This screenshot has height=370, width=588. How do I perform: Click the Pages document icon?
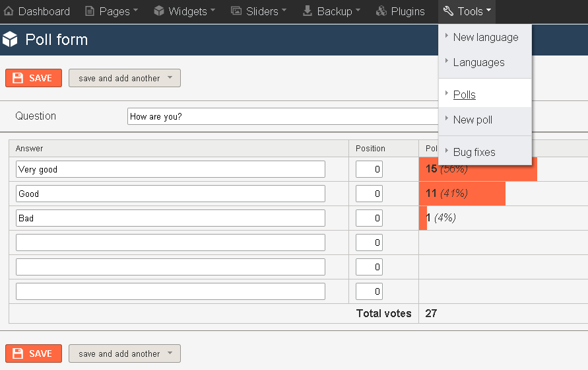tap(90, 11)
